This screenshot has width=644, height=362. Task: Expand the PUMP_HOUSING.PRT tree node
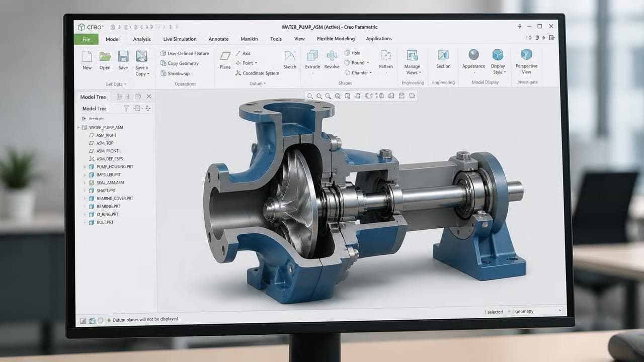pos(85,166)
